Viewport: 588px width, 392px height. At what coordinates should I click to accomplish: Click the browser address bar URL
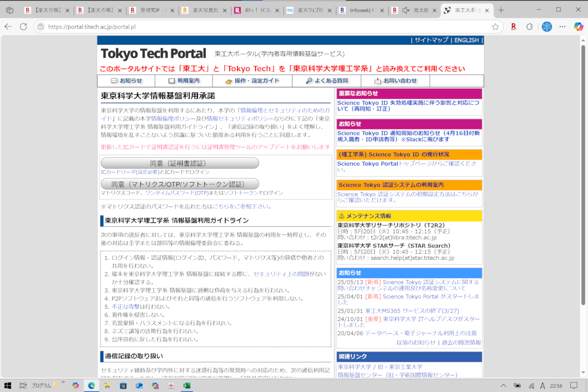click(x=92, y=26)
